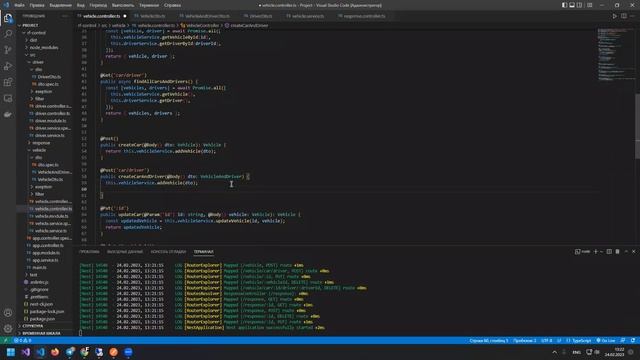Collapse the vehicle folder
This screenshot has width=640, height=360.
(39, 150)
